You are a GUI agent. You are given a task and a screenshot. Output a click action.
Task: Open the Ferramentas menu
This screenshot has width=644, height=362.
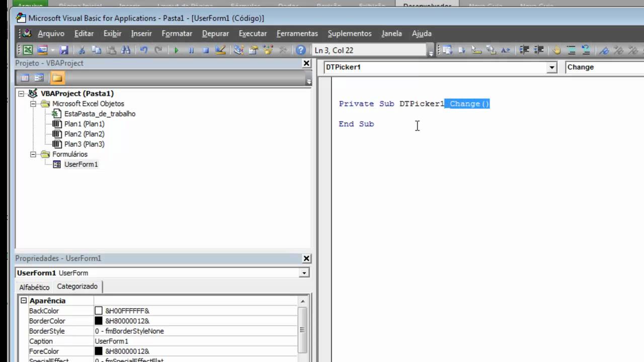(x=297, y=34)
